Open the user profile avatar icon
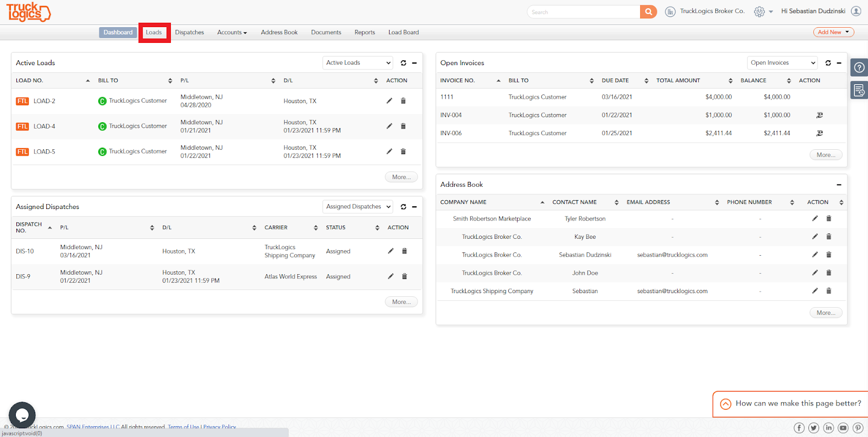This screenshot has width=868, height=437. click(856, 11)
